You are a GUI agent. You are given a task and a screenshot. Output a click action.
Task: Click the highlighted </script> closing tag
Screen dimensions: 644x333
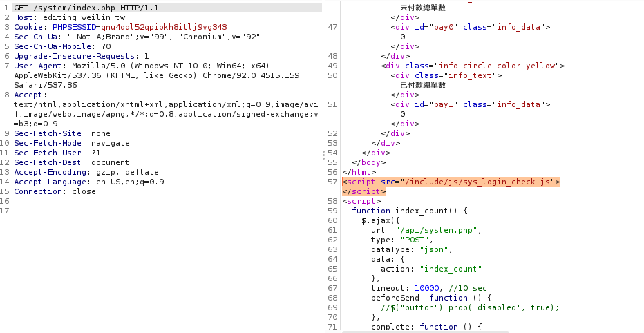364,191
